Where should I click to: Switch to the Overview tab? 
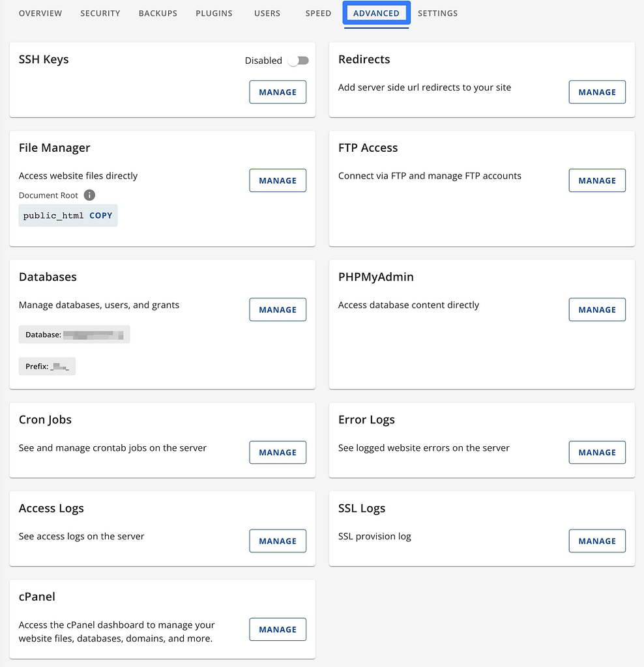tap(40, 13)
